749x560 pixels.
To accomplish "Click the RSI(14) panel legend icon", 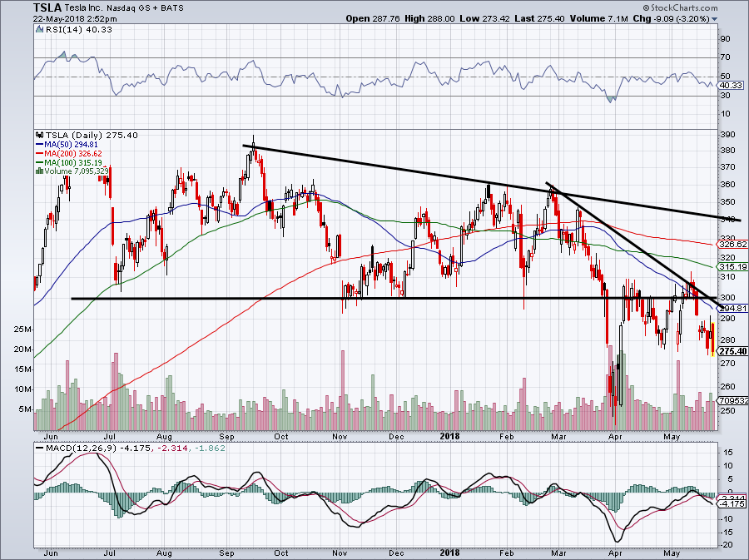I will [x=40, y=29].
